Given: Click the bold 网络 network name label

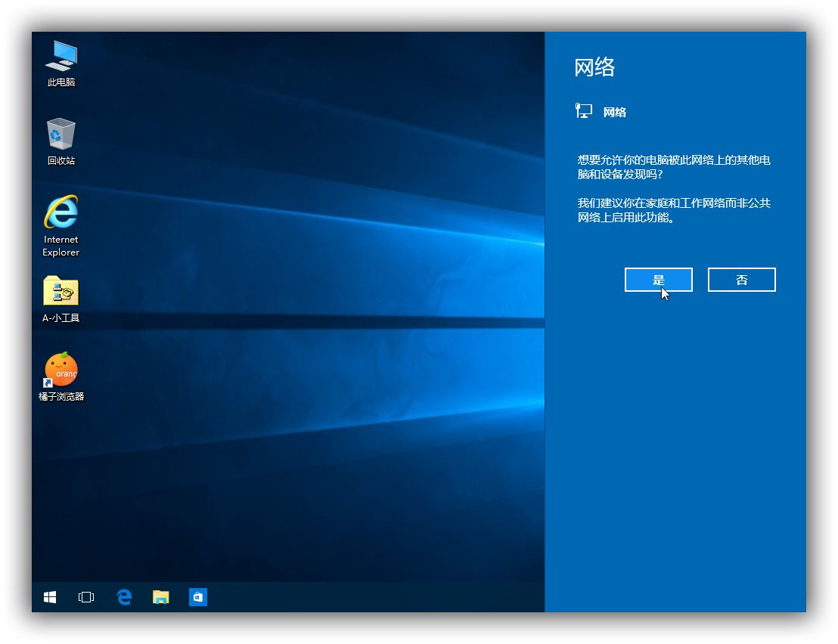Looking at the screenshot, I should pyautogui.click(x=615, y=112).
